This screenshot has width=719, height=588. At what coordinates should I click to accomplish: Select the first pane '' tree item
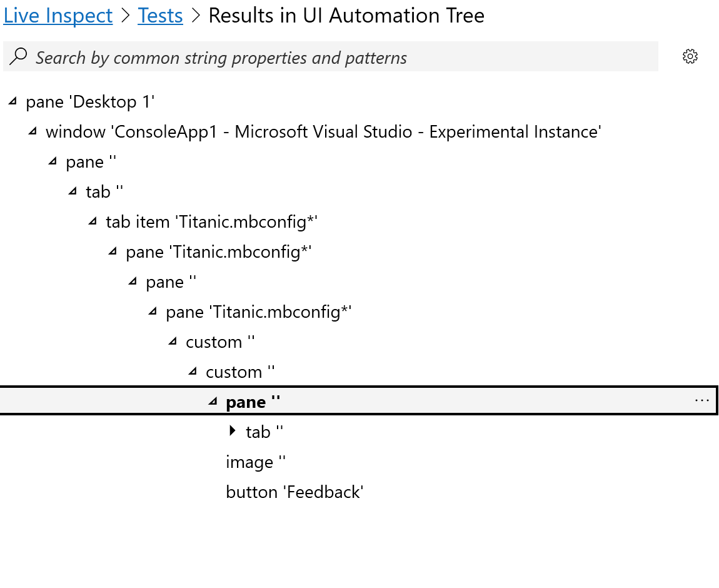click(91, 161)
